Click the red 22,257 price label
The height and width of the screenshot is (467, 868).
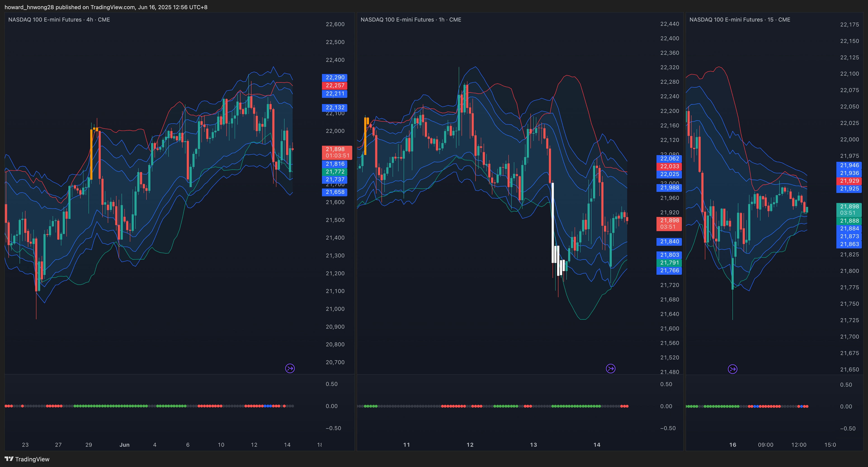click(x=335, y=86)
